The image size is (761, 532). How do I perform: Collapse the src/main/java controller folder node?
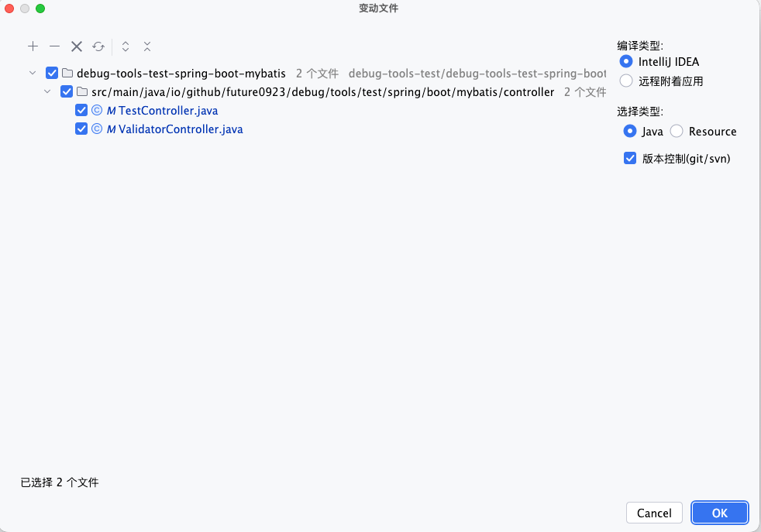(x=47, y=91)
